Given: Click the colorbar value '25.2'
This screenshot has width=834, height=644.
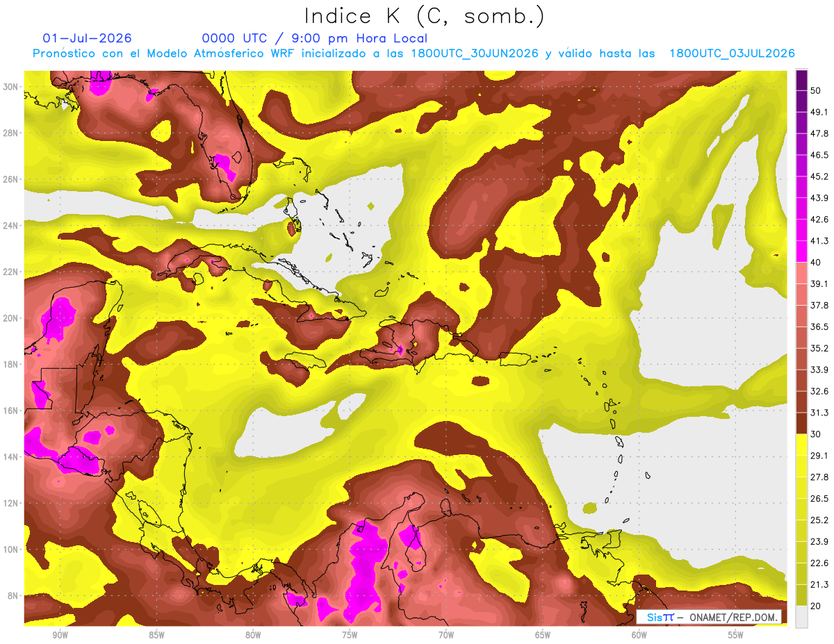Looking at the screenshot, I should pyautogui.click(x=819, y=520).
